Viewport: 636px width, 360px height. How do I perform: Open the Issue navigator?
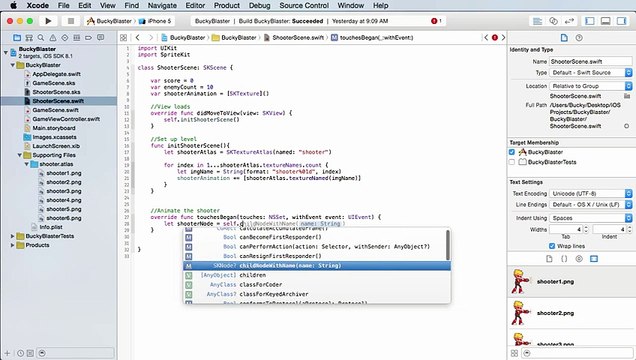point(53,38)
